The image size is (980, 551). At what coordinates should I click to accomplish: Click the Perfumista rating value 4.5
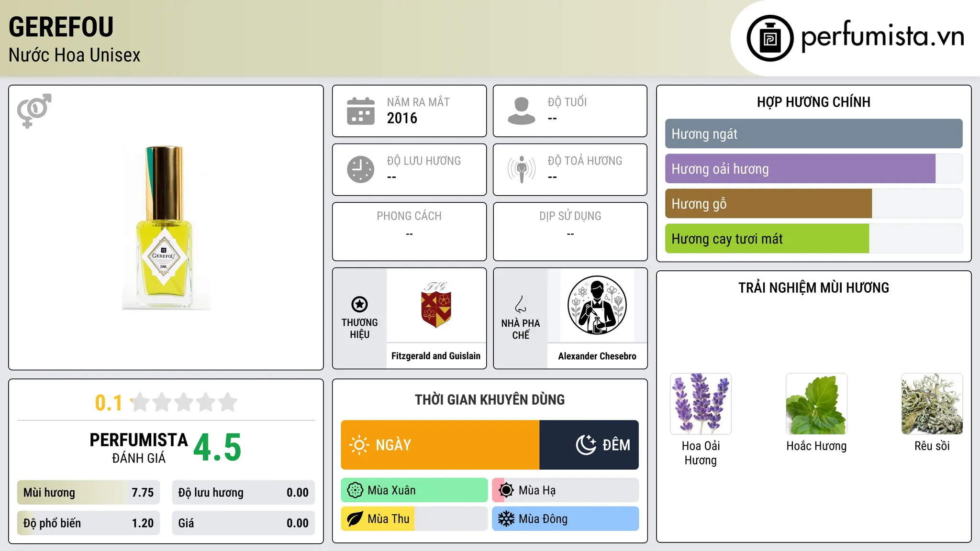point(217,448)
